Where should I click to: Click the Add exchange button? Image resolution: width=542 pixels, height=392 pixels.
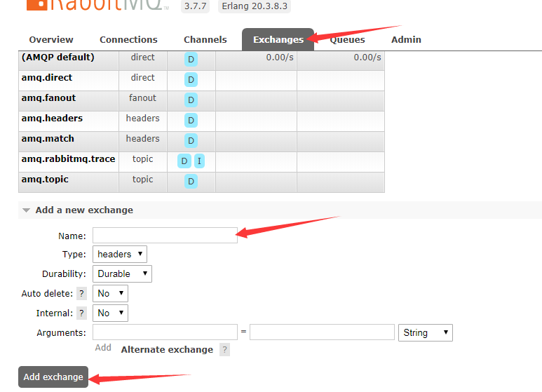(x=53, y=377)
